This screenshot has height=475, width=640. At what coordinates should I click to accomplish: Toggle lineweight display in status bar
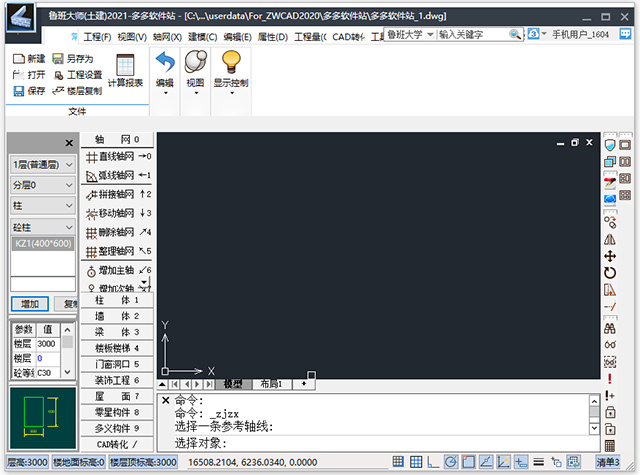coord(539,462)
